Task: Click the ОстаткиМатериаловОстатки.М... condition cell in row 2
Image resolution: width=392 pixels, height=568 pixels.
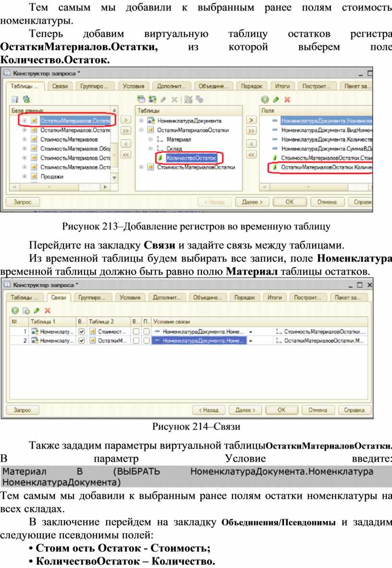Action: (320, 341)
